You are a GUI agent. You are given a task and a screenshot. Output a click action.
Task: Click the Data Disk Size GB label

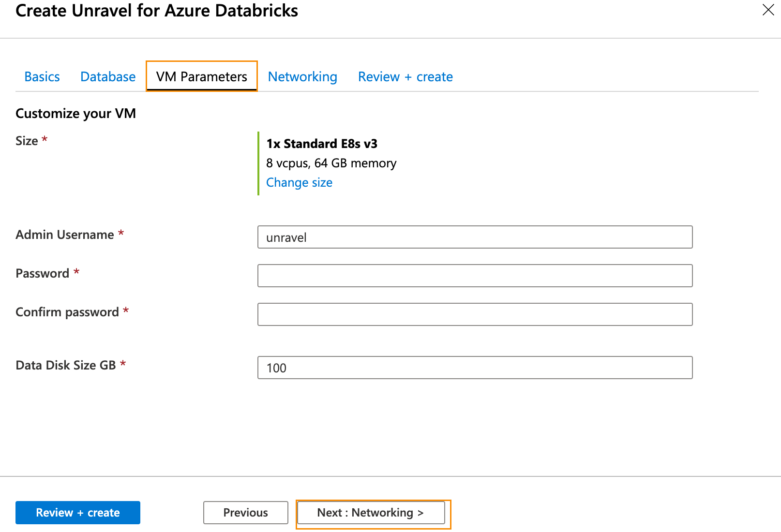[66, 365]
